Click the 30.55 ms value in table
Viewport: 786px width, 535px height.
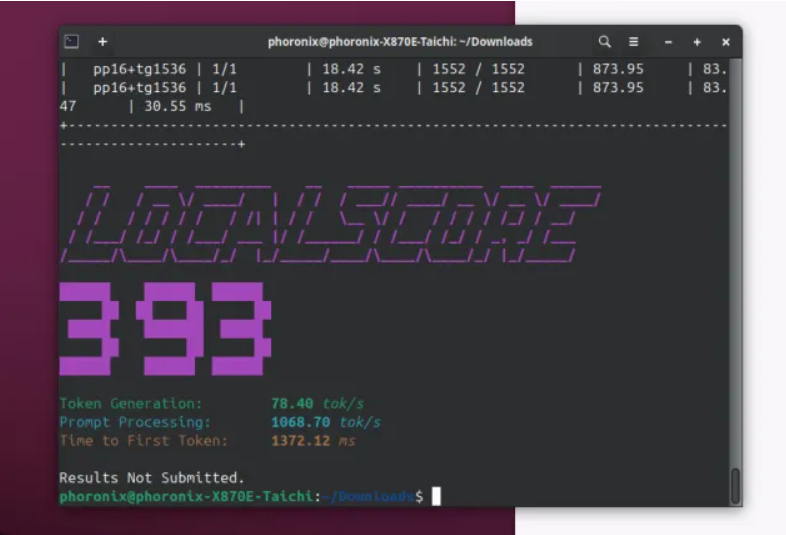(177, 106)
